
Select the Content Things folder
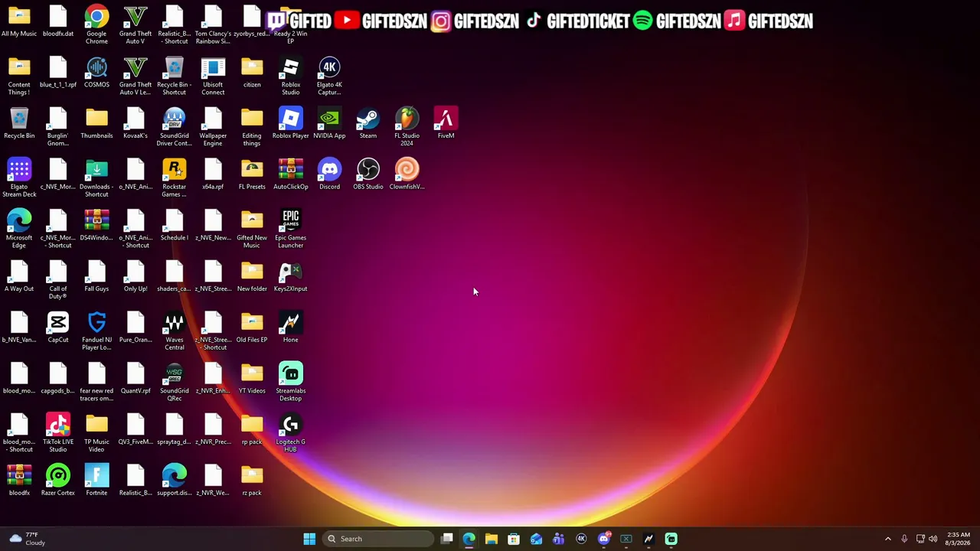(19, 76)
